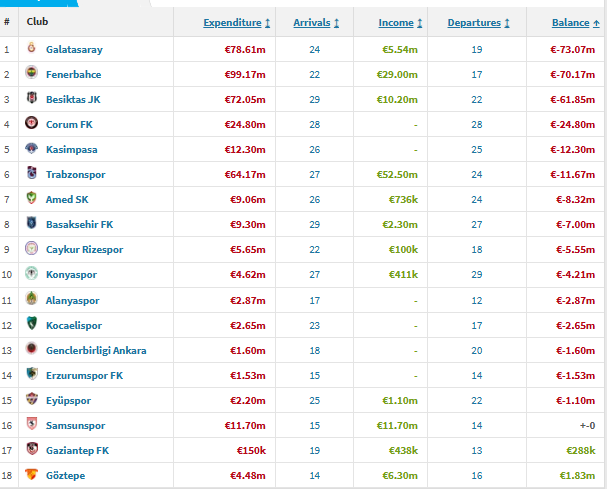
Task: Click Galatasaray's expenditure €78.61m
Action: tap(245, 50)
